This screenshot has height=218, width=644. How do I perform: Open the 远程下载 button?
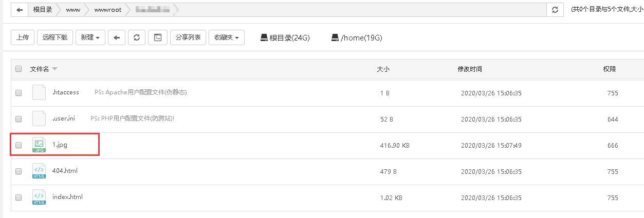[x=55, y=37]
